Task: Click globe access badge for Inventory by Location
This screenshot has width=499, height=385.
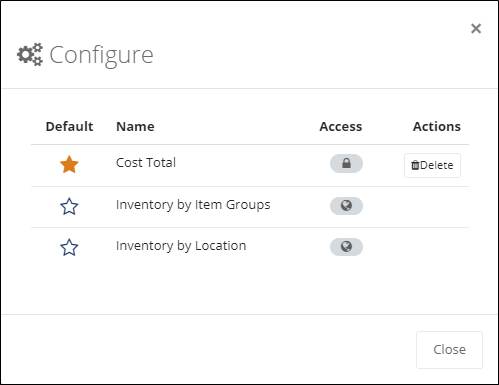Action: 346,247
